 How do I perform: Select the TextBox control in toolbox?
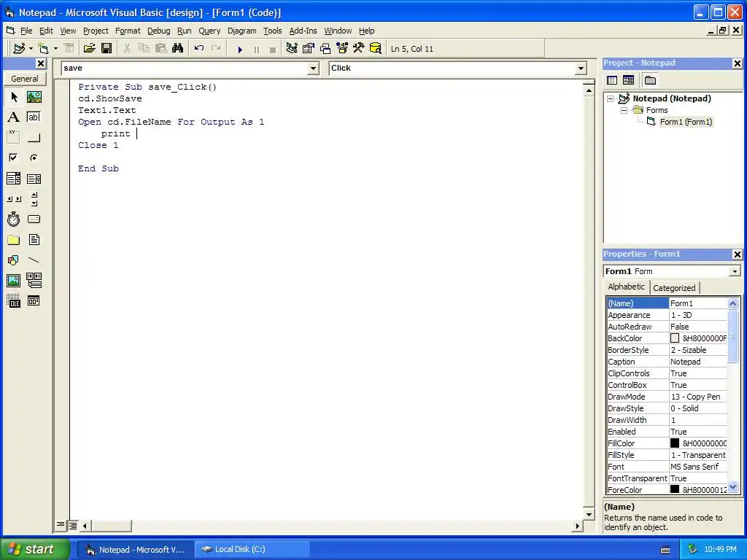(34, 117)
